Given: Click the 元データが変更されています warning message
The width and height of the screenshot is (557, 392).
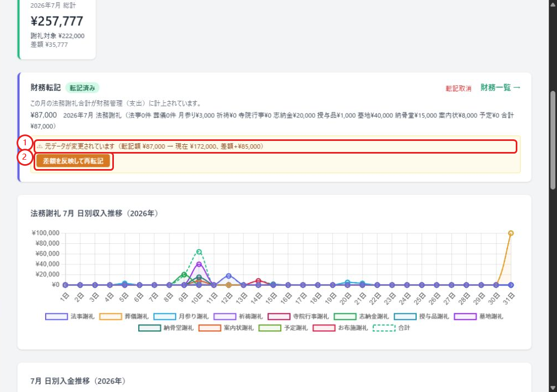Looking at the screenshot, I should click(154, 146).
